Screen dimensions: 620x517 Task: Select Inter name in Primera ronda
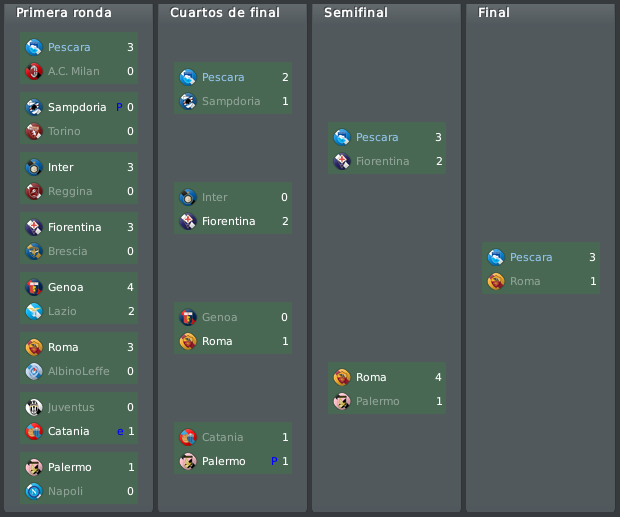[60, 167]
